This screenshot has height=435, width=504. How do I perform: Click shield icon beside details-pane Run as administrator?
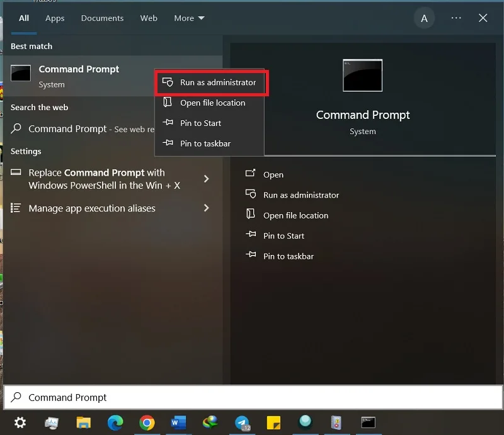[x=251, y=194]
